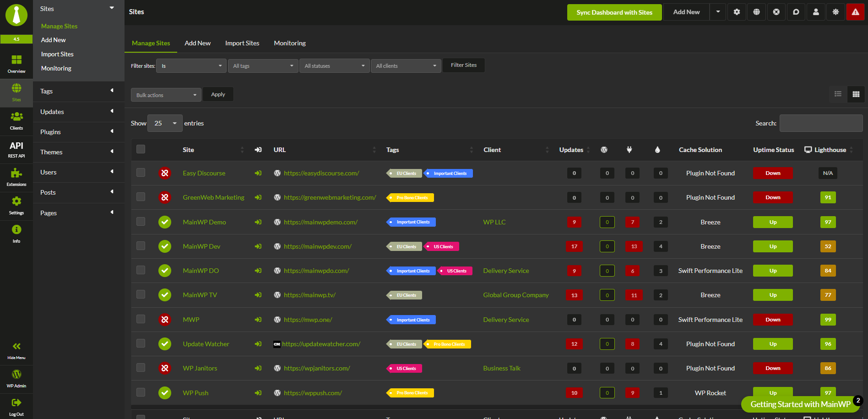Click Sync Dashboard with Sites button

(614, 12)
